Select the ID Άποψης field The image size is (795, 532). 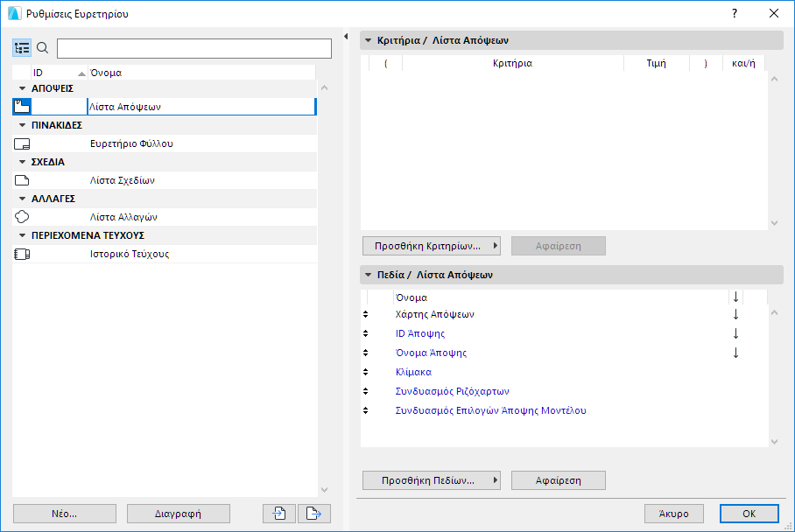419,334
